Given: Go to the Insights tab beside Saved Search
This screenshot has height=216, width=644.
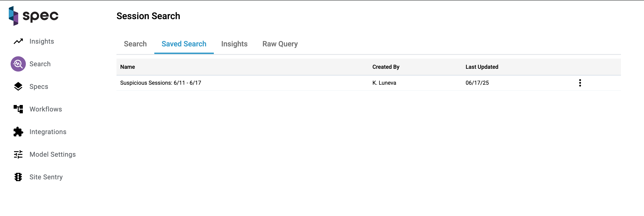Looking at the screenshot, I should tap(234, 44).
